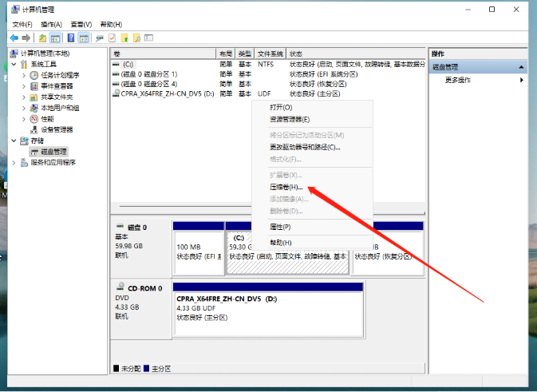537x392 pixels.
Task: Click the blue Help question-mark toolbar icon
Action: coord(71,38)
